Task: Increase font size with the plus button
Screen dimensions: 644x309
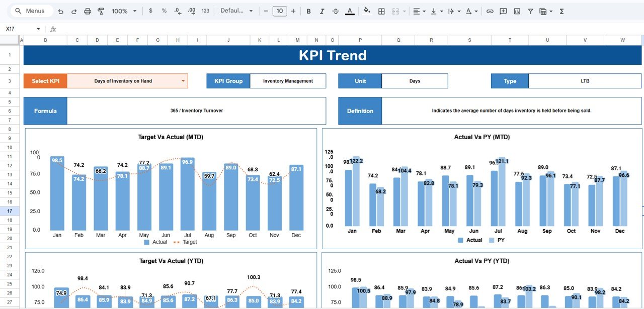Action: (x=293, y=11)
